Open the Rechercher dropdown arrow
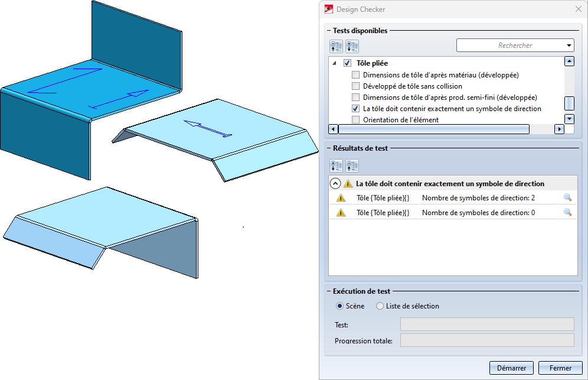Viewport: 588px width, 380px height. pyautogui.click(x=569, y=46)
